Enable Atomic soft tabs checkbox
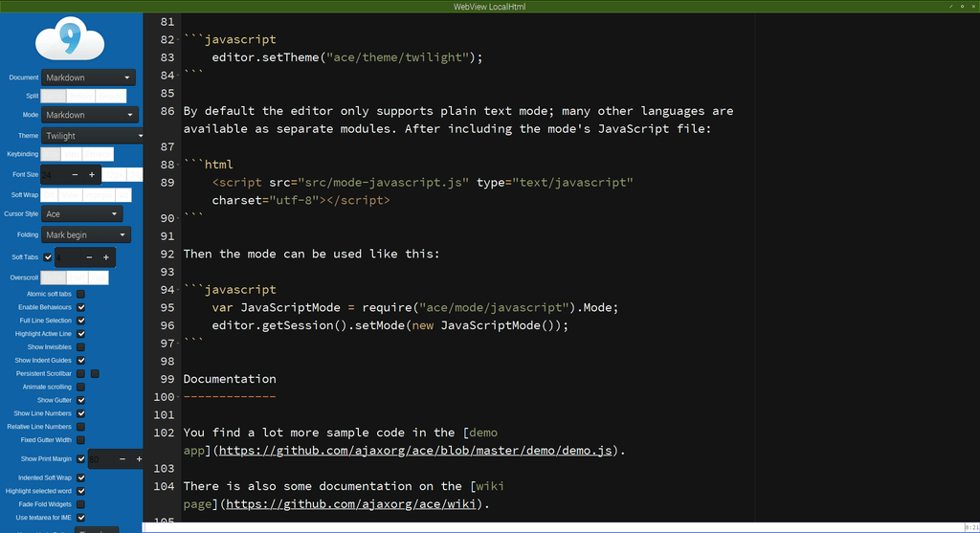This screenshot has width=980, height=533. coord(80,295)
